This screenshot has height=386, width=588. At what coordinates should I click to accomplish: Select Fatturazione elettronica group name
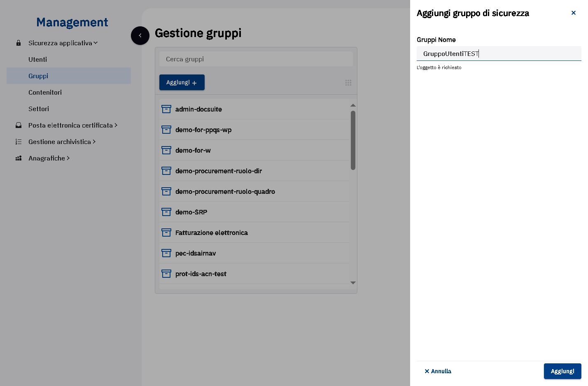coord(212,233)
